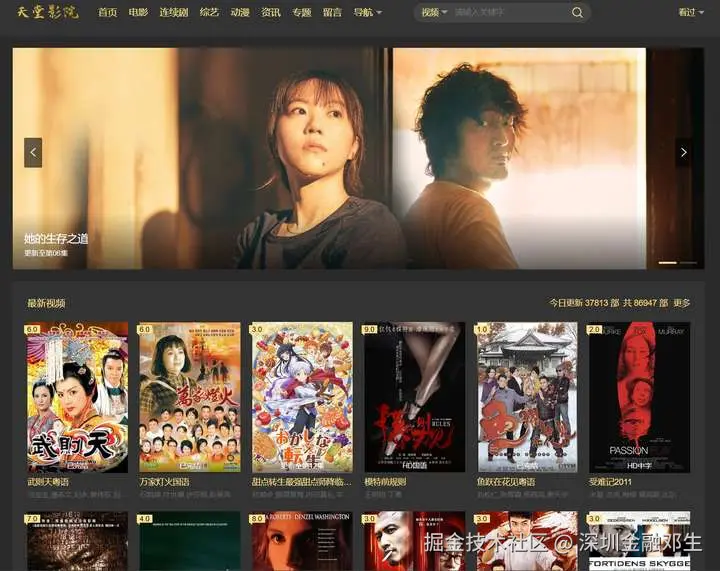
Task: Open the 武则天 poster thumbnail
Action: [x=77, y=397]
